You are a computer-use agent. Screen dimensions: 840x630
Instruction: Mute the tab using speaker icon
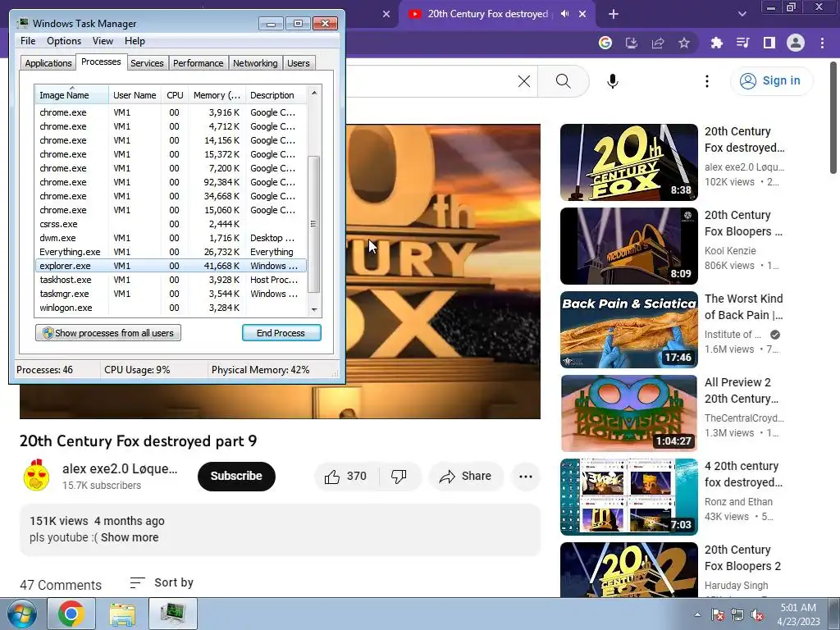564,14
